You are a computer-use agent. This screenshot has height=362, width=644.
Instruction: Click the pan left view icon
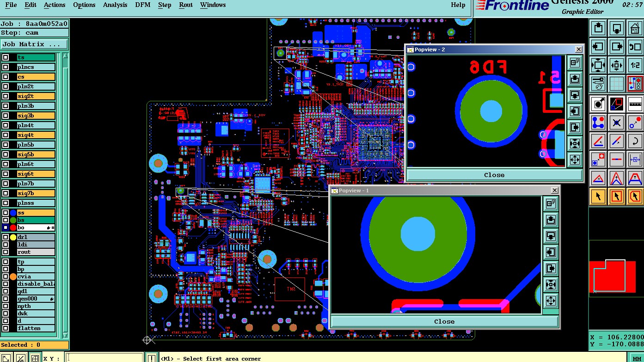pyautogui.click(x=598, y=47)
